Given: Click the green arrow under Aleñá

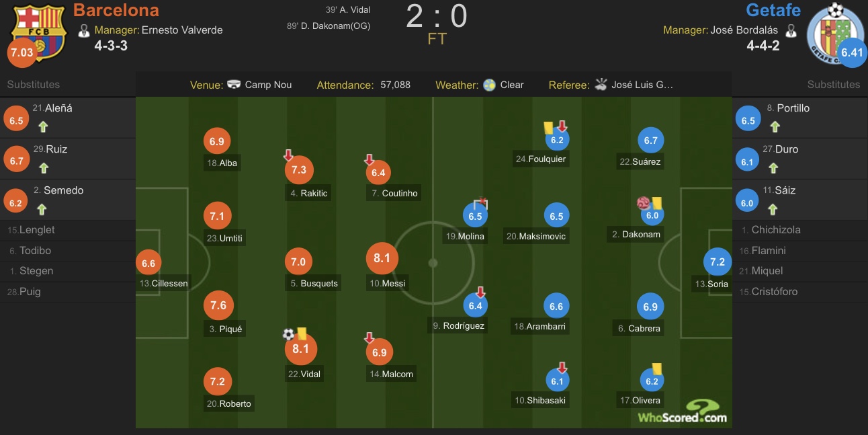Looking at the screenshot, I should pyautogui.click(x=43, y=126).
